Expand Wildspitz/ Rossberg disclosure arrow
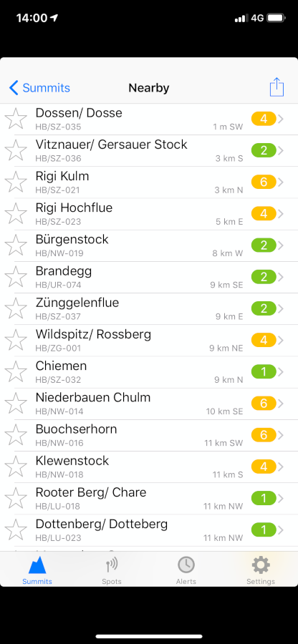 281,341
